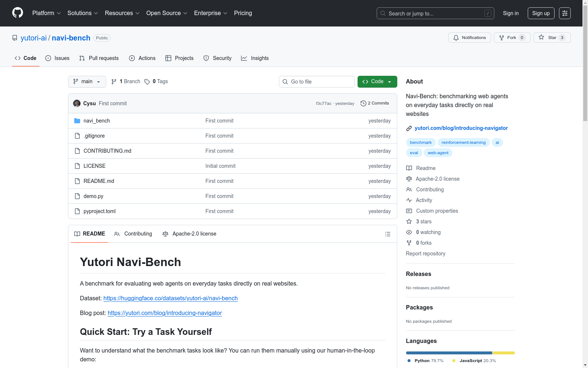The width and height of the screenshot is (588, 368).
Task: Click the Report repository link
Action: pyautogui.click(x=426, y=254)
